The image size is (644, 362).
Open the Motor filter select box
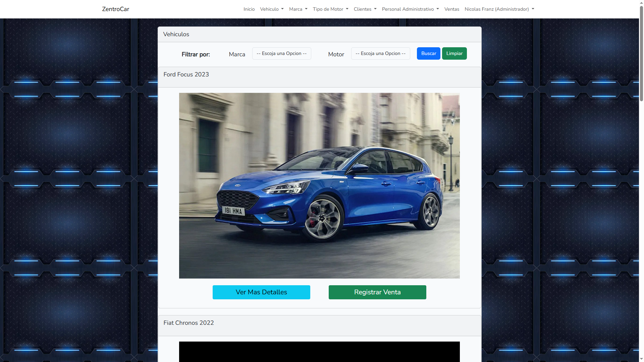(x=380, y=54)
